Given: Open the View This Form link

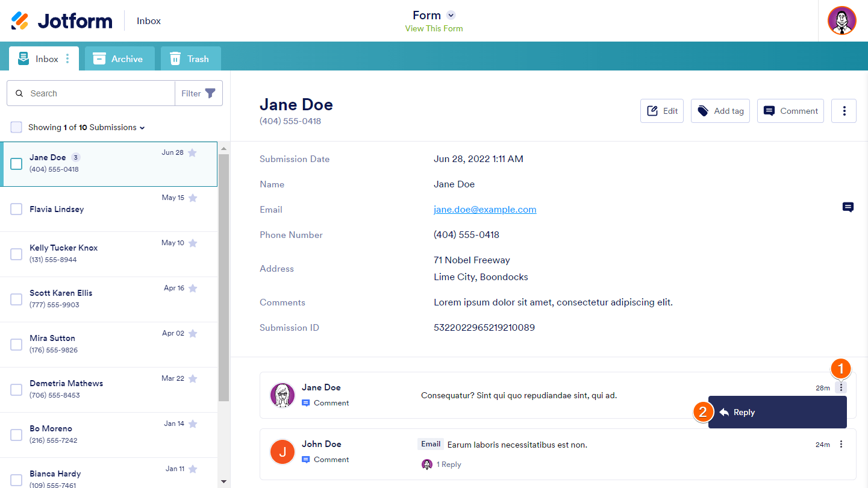Looking at the screenshot, I should [x=434, y=28].
